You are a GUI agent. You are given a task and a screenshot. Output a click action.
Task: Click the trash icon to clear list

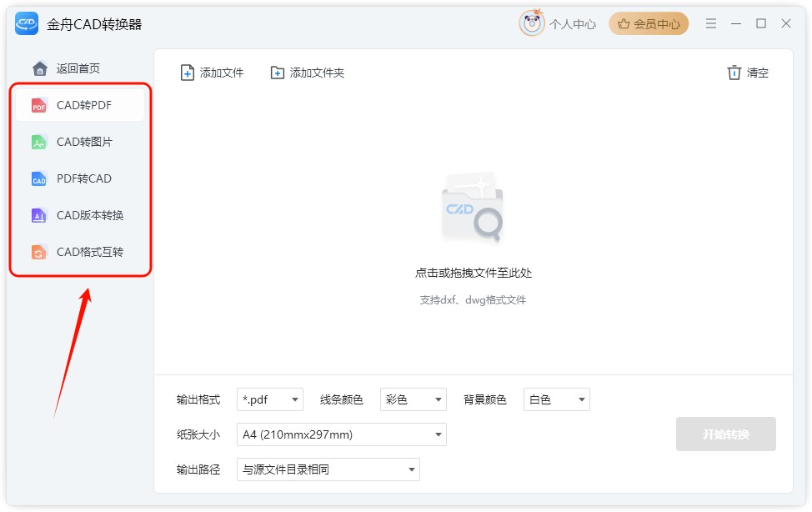(734, 73)
